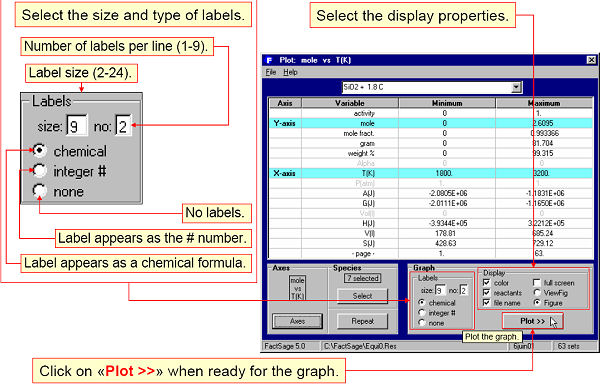Click the label size field in Graph panel
The image size is (600, 385).
440,290
